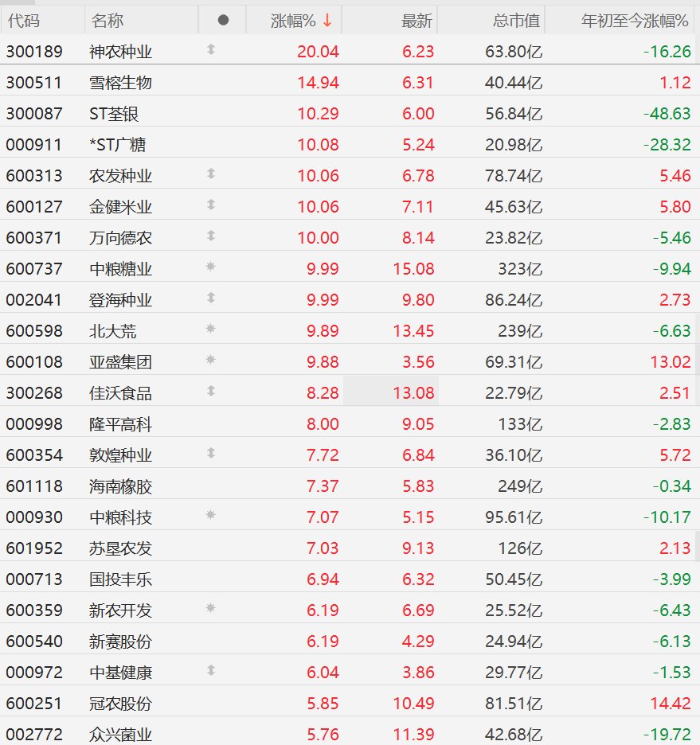Click the star icon beside 新农开发
The height and width of the screenshot is (745, 700).
coord(210,608)
